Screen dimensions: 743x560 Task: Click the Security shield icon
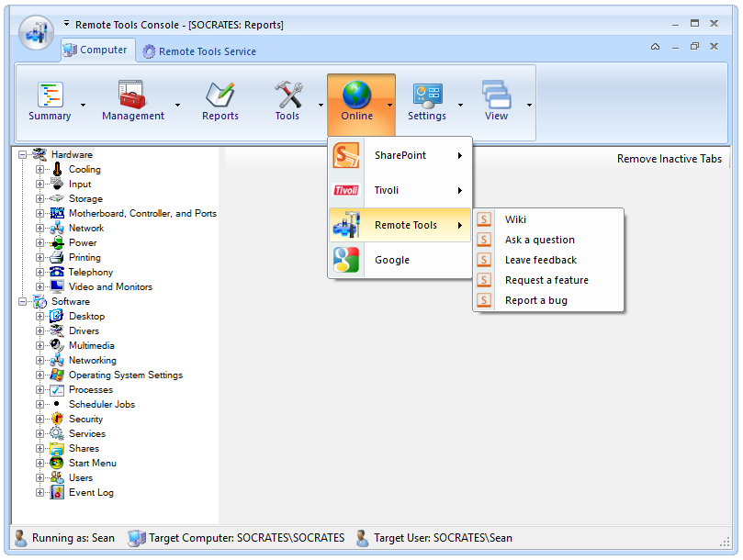[x=57, y=419]
